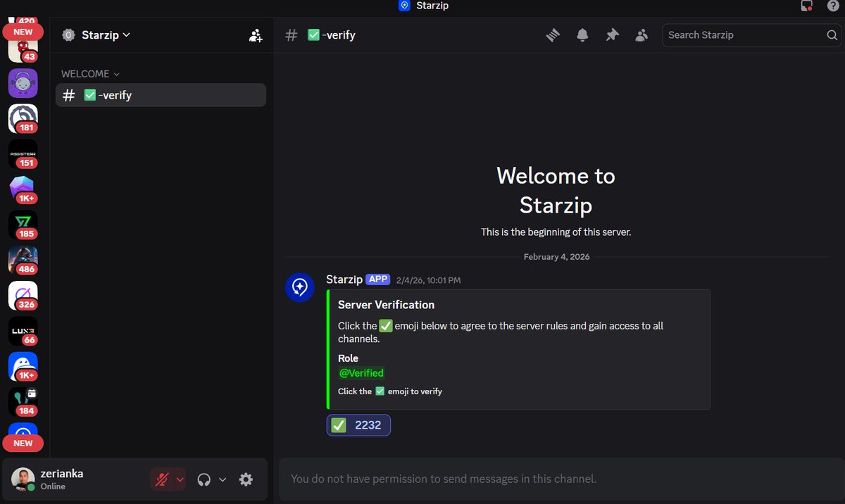The width and height of the screenshot is (845, 504).
Task: Open server with 151 badge
Action: tap(23, 153)
